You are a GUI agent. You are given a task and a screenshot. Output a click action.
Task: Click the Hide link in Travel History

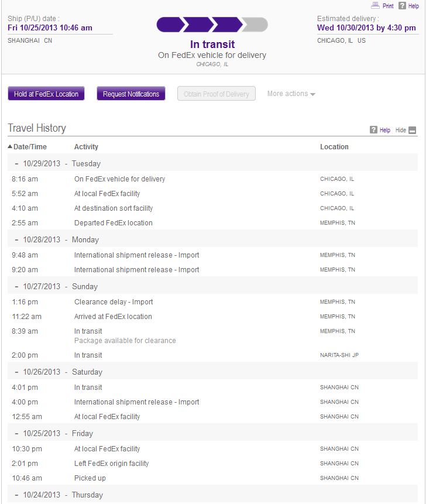tap(401, 130)
